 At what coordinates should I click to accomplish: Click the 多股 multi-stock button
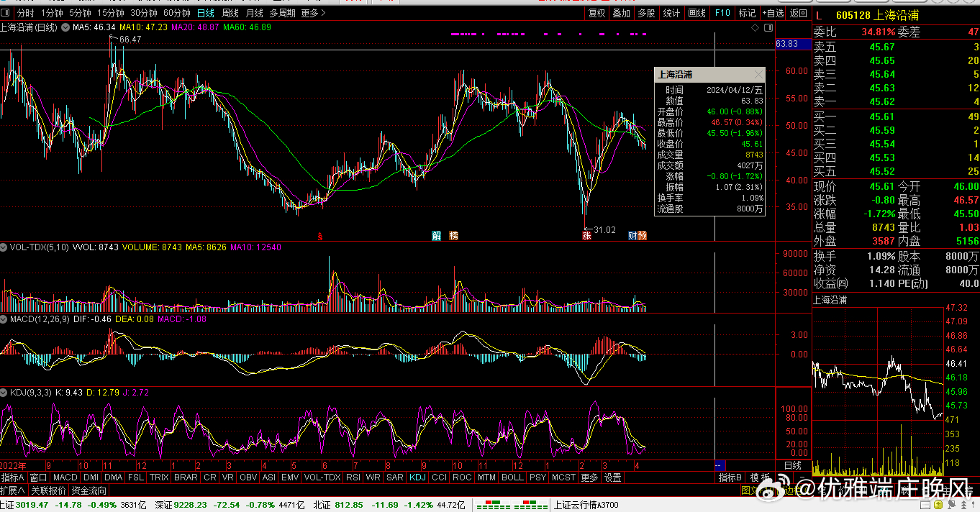646,13
